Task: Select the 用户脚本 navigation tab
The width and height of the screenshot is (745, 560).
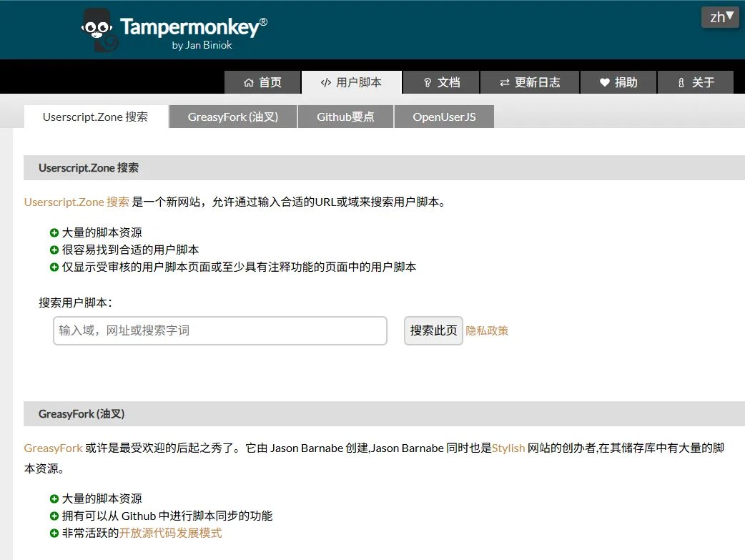Action: click(x=352, y=82)
